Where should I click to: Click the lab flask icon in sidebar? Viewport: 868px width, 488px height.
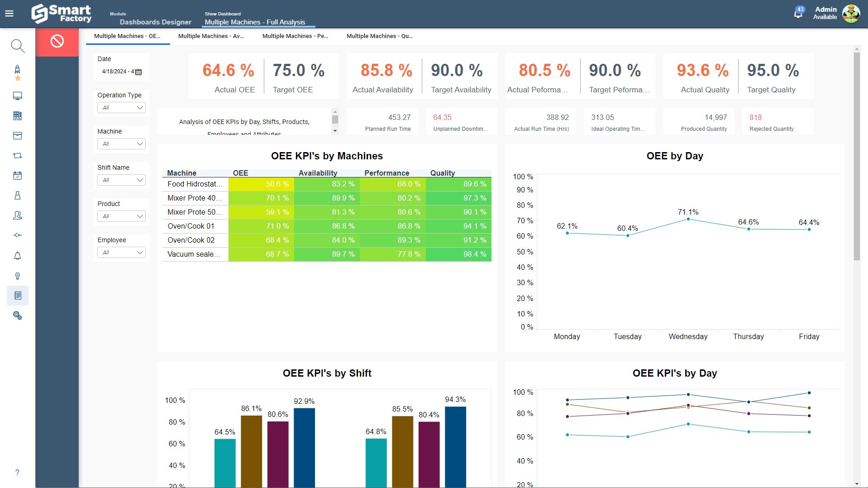tap(17, 196)
